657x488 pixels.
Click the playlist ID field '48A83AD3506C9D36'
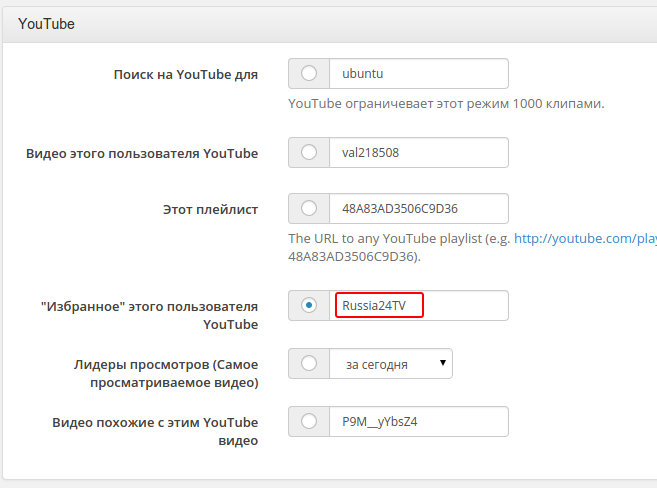[x=418, y=208]
